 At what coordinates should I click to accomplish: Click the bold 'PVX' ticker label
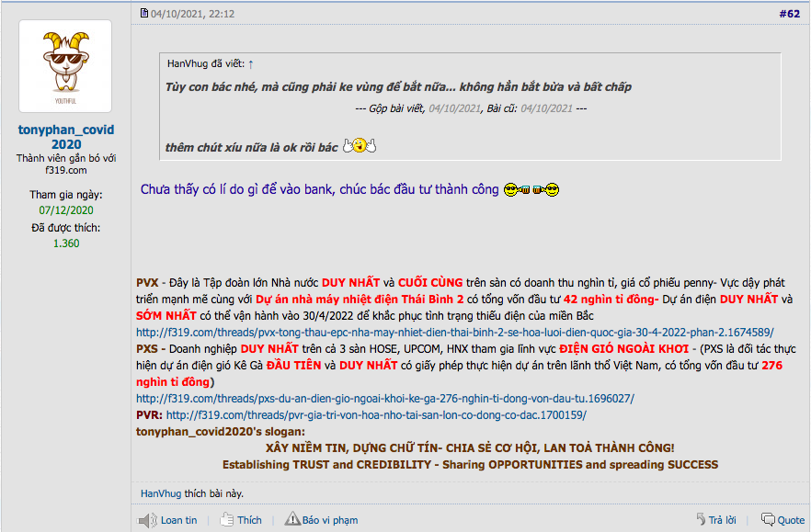point(147,283)
